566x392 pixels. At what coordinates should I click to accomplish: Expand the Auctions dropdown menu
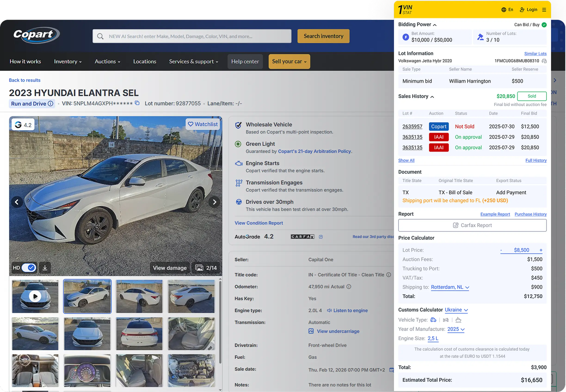click(108, 62)
